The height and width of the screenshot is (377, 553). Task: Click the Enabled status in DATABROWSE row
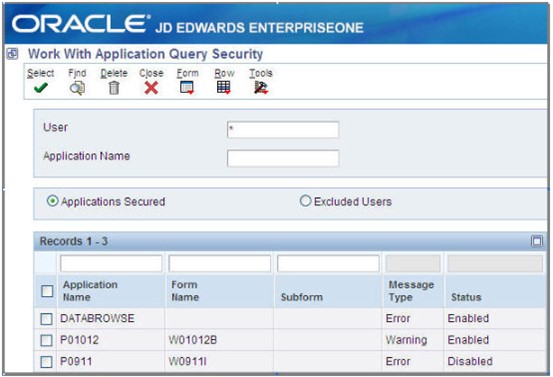pyautogui.click(x=468, y=318)
